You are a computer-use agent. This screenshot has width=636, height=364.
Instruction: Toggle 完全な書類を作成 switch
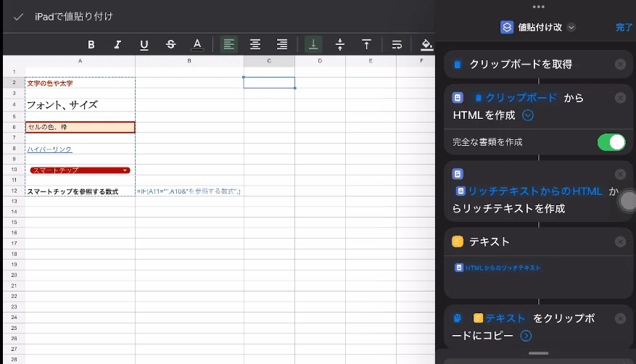coord(611,142)
